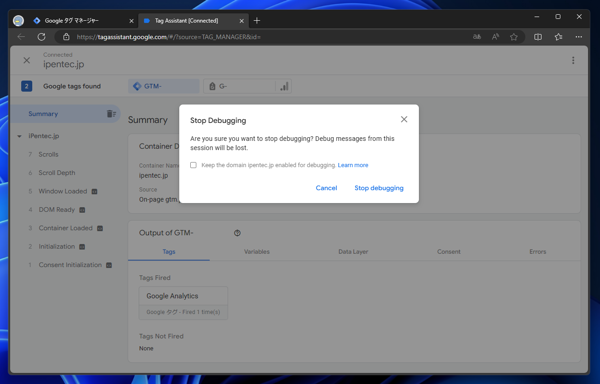Click the browser profile avatar
600x384 pixels.
click(x=18, y=21)
